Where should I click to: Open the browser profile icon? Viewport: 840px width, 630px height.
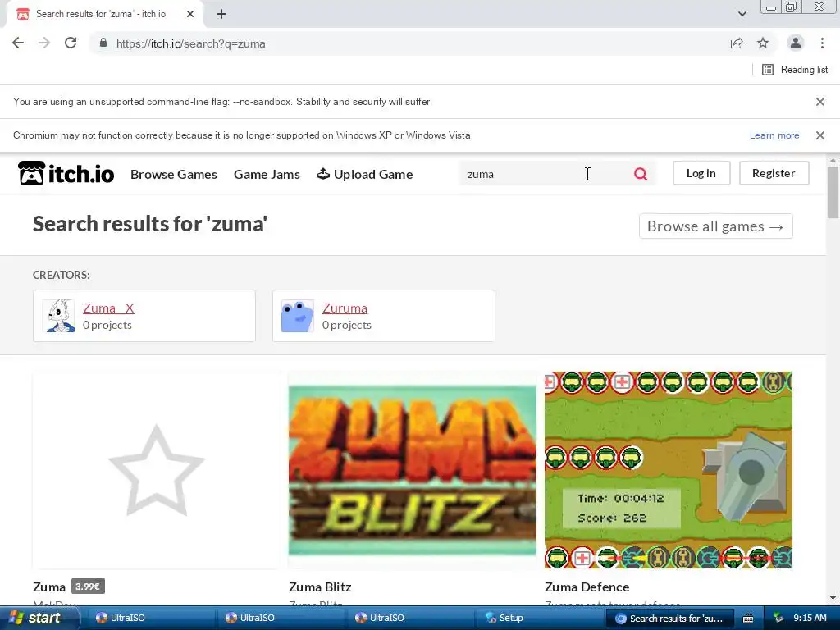796,43
